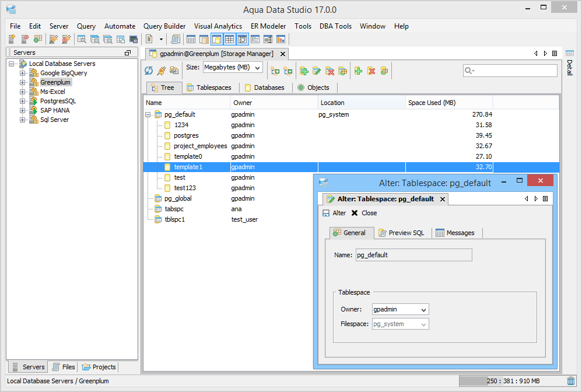Close the Alter: Tablespace: pg_default tab
Screen dimensions: 582x392
(x=443, y=199)
